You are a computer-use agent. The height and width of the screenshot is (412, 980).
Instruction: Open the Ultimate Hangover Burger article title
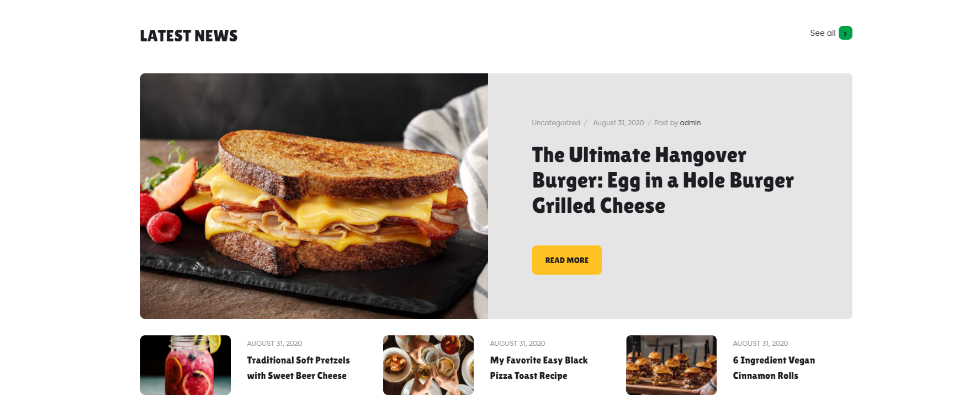coord(663,180)
